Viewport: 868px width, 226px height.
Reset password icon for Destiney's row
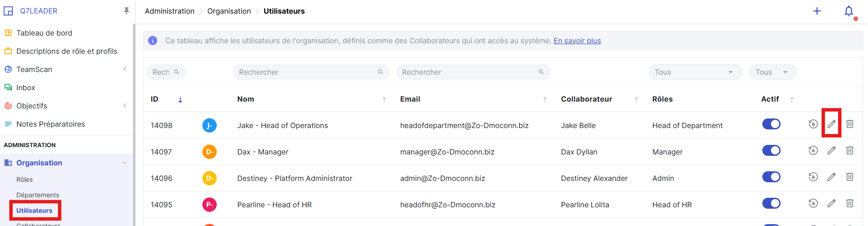(x=813, y=177)
